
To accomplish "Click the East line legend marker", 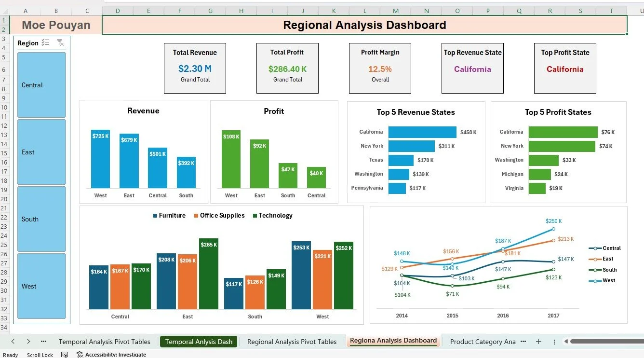I will click(595, 259).
